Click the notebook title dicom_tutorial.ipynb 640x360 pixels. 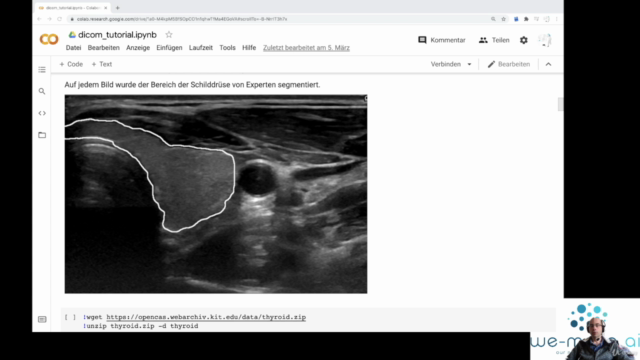tap(117, 35)
